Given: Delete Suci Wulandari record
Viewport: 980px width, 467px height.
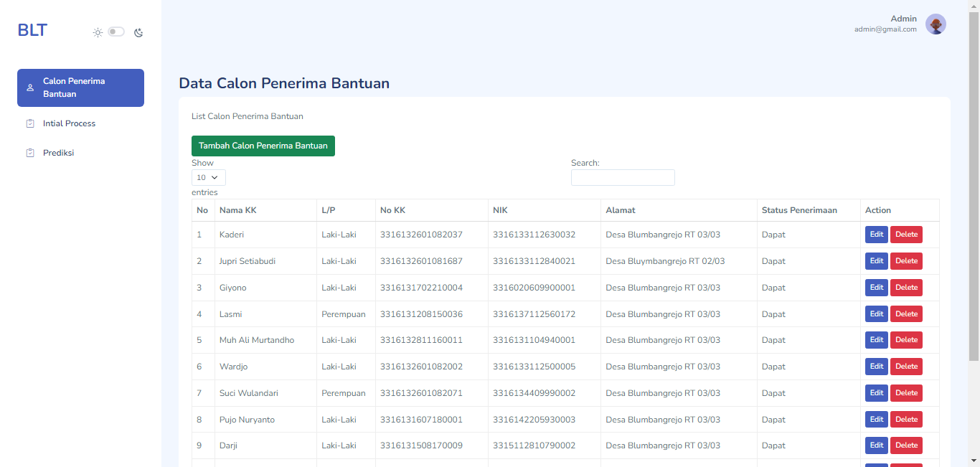Looking at the screenshot, I should click(x=906, y=393).
